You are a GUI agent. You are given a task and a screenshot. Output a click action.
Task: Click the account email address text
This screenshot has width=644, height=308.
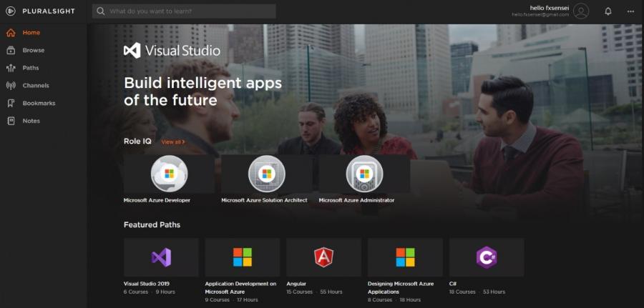540,15
